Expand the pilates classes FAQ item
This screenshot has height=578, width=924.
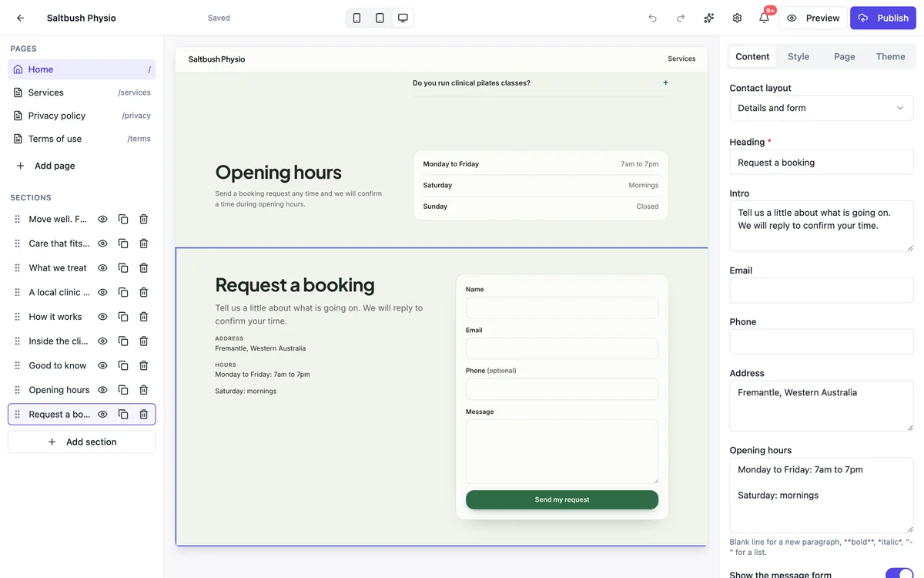click(541, 82)
